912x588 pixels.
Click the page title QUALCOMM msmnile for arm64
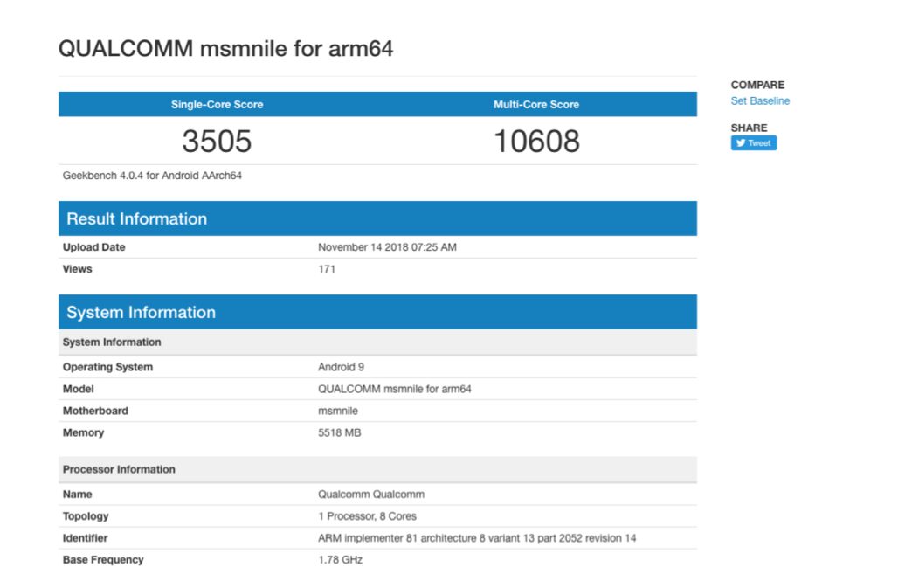(x=225, y=48)
